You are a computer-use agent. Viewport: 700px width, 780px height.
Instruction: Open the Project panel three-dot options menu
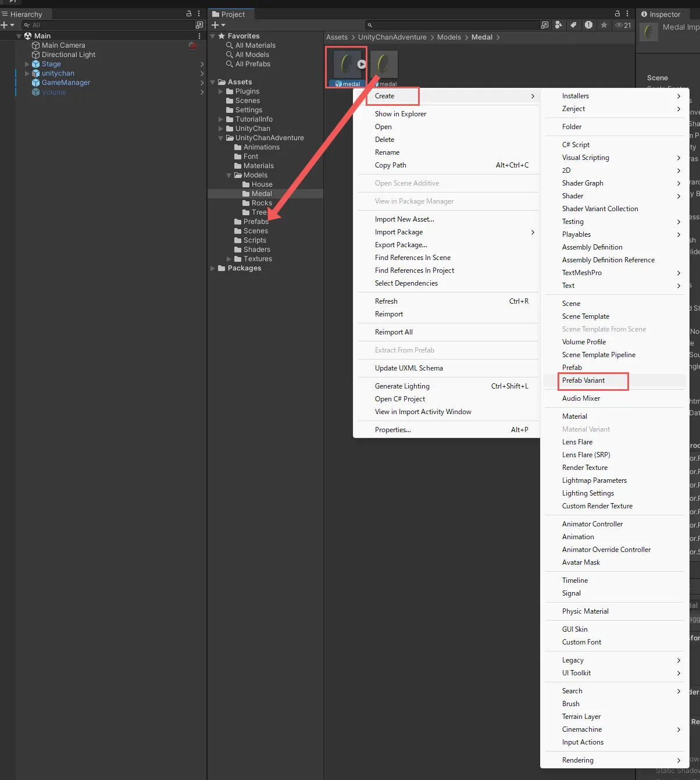click(x=627, y=13)
